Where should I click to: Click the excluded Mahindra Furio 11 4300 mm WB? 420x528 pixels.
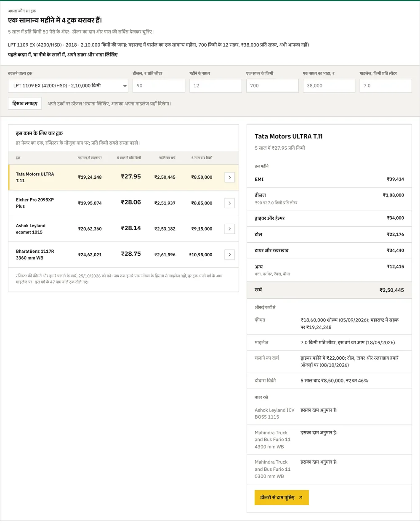[x=273, y=440]
